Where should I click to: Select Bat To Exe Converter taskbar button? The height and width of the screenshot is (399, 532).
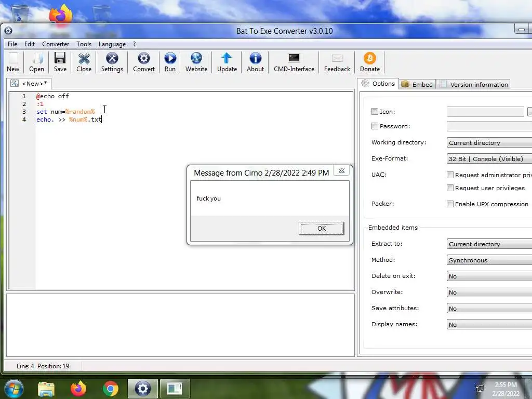(x=142, y=389)
